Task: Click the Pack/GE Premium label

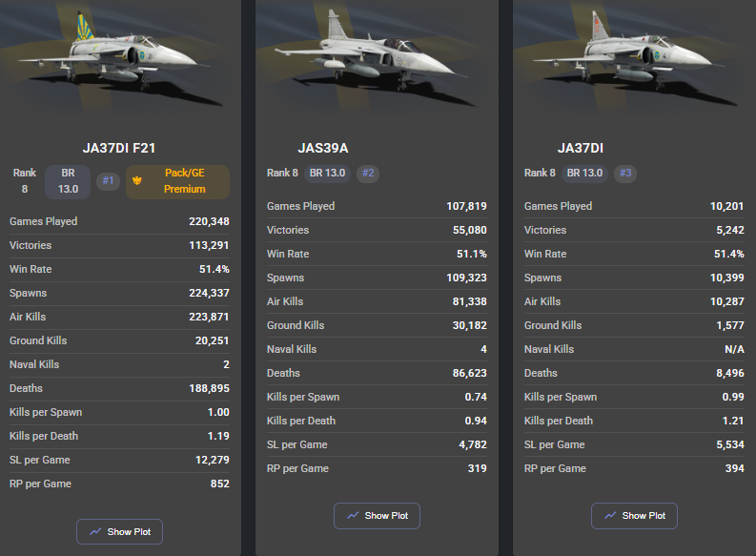Action: coord(185,181)
